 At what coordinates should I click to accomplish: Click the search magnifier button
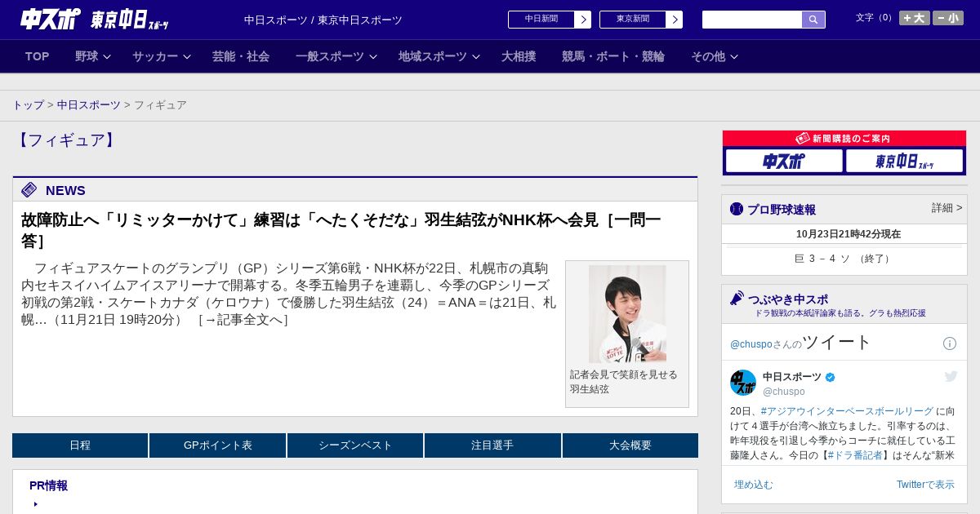tap(813, 20)
